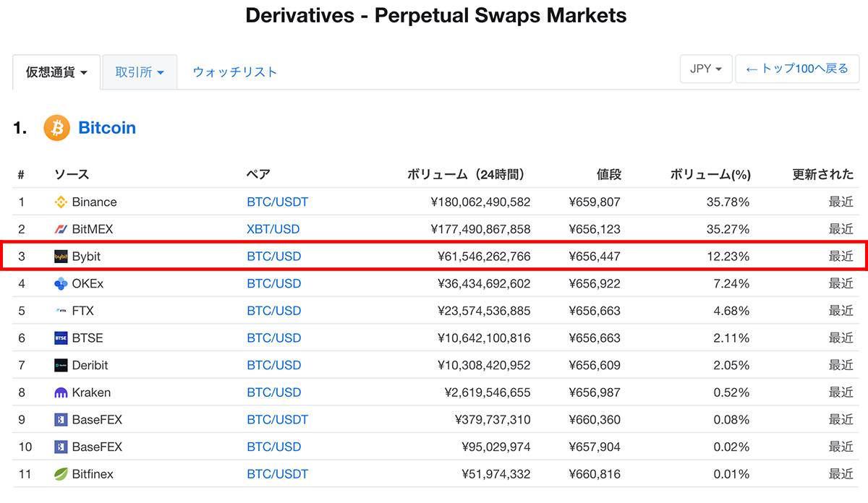868x503 pixels.
Task: Select Bitfinex source name text
Action: click(93, 474)
